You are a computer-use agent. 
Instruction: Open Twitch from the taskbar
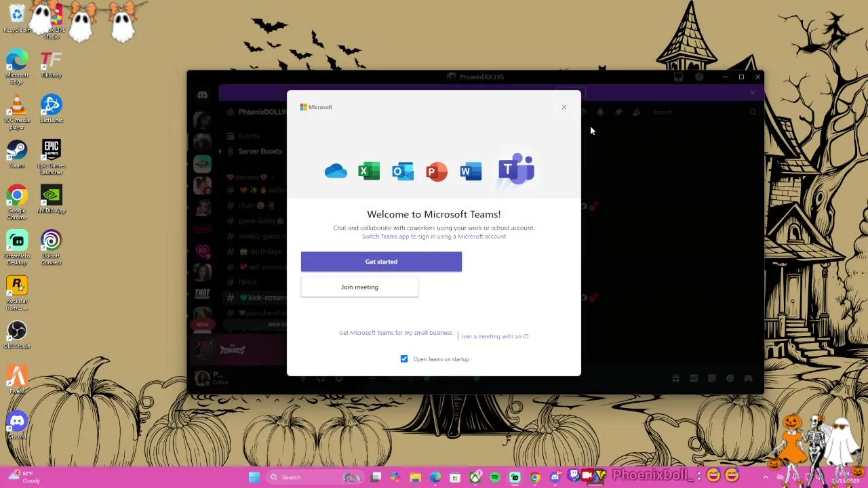tap(575, 475)
